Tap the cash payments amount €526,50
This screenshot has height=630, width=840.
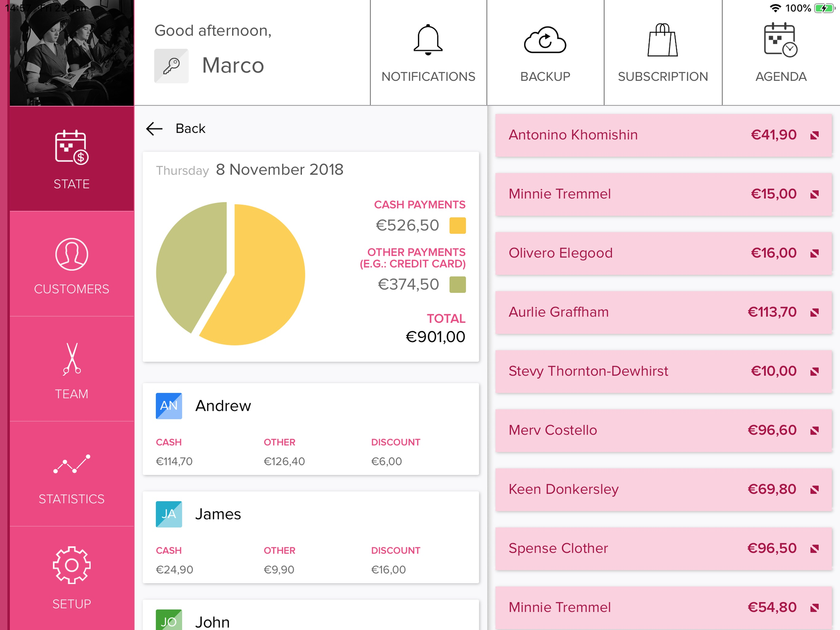point(407,225)
